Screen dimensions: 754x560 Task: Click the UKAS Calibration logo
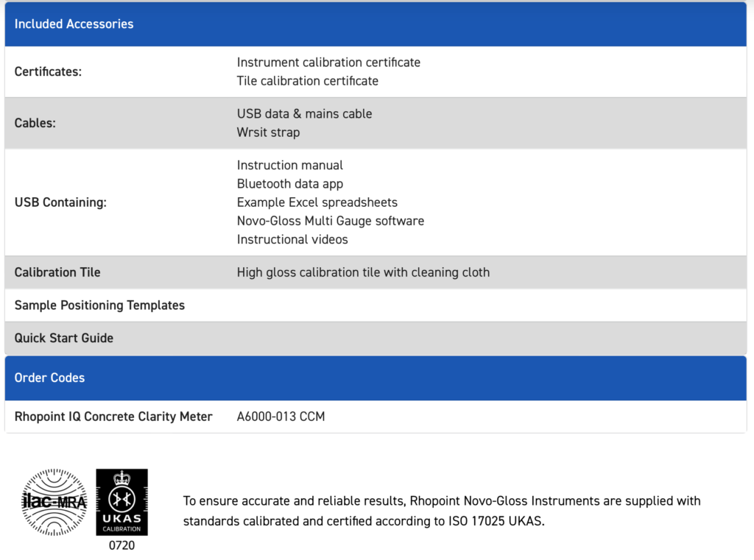click(x=121, y=502)
